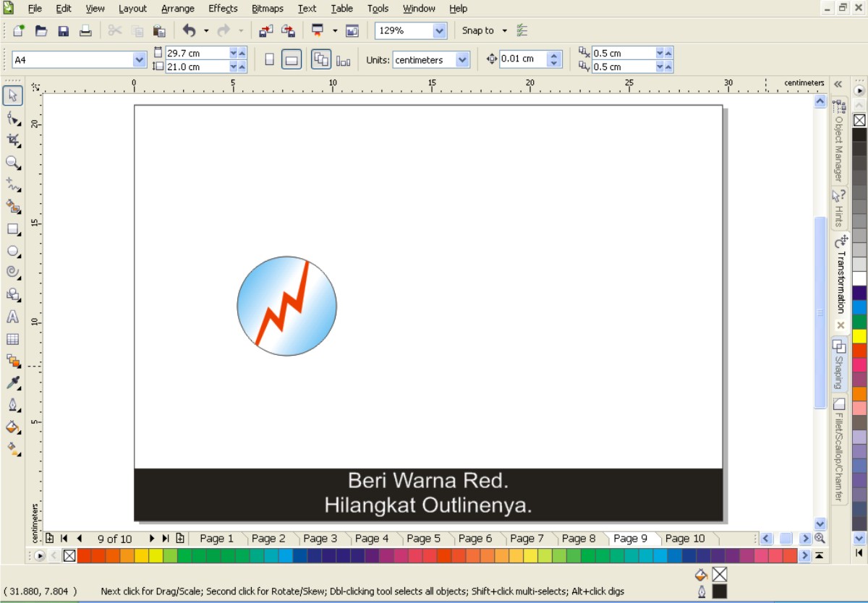Click the Undo arrow
This screenshot has width=868, height=603.
(190, 30)
